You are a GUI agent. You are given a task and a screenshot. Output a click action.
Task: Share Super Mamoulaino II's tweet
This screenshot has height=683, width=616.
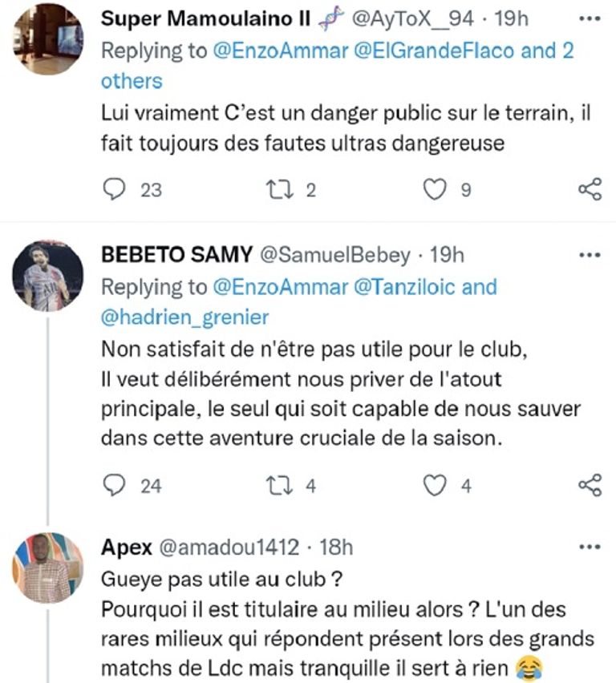[590, 189]
